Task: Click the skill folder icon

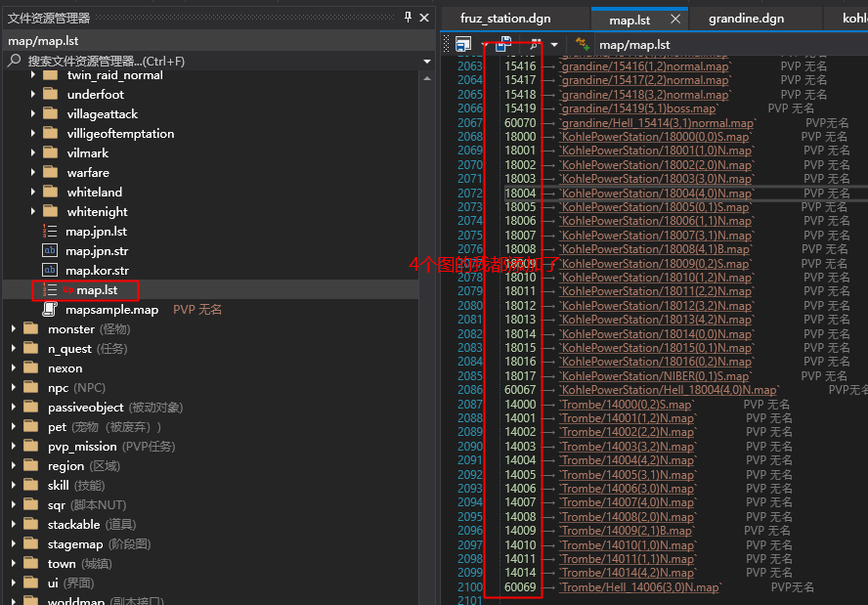Action: (x=31, y=485)
